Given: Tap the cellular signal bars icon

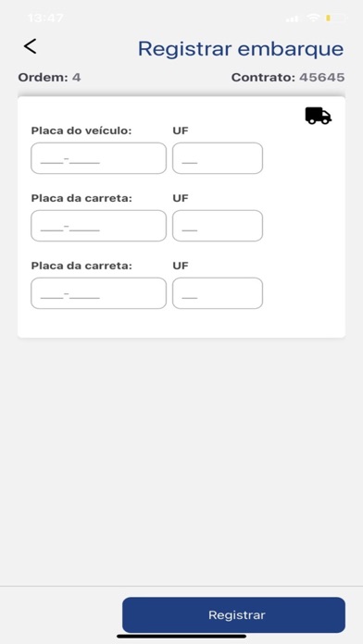Looking at the screenshot, I should (x=293, y=19).
